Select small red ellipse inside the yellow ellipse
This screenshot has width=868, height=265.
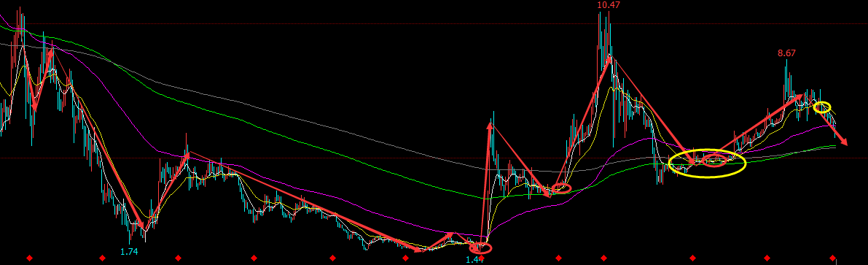714,161
